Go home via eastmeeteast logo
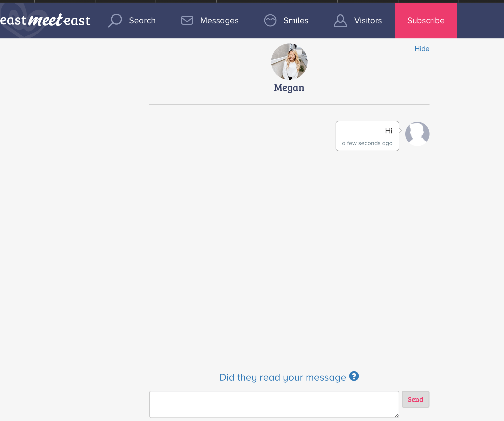The image size is (504, 421). pyautogui.click(x=45, y=20)
